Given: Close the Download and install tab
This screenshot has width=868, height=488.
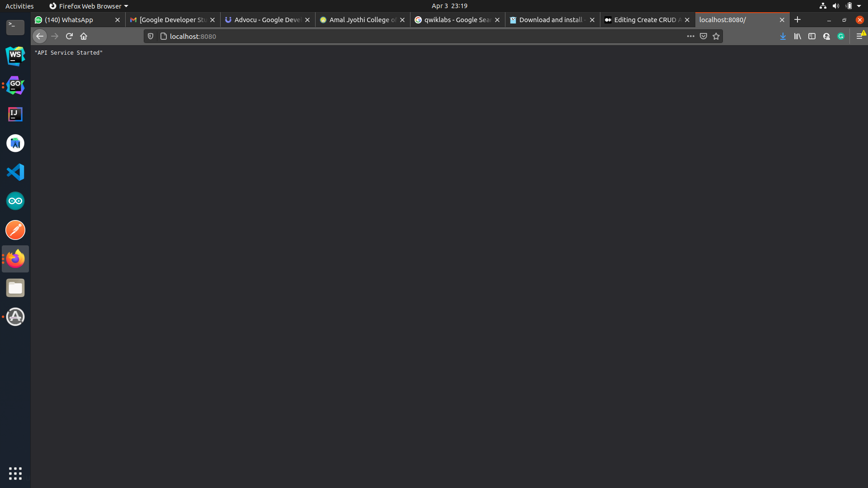Looking at the screenshot, I should (x=592, y=20).
